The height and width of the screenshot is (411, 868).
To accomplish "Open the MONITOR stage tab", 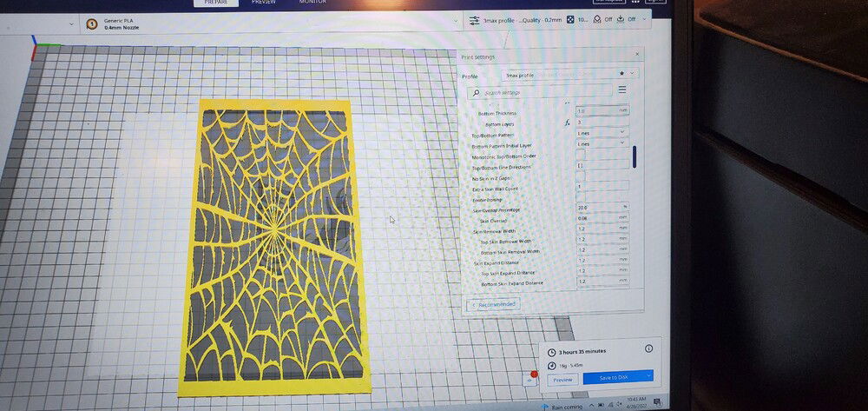I will [312, 2].
